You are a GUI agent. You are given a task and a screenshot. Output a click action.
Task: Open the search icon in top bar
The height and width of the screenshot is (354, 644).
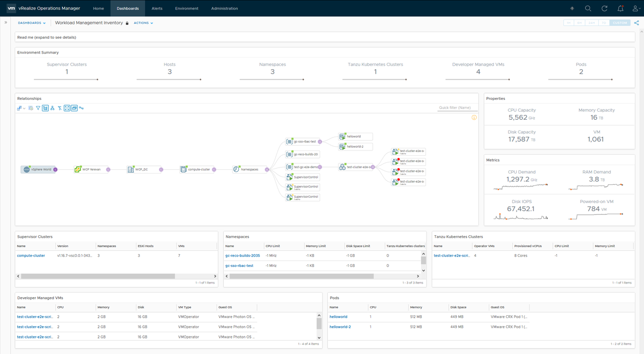click(x=588, y=9)
